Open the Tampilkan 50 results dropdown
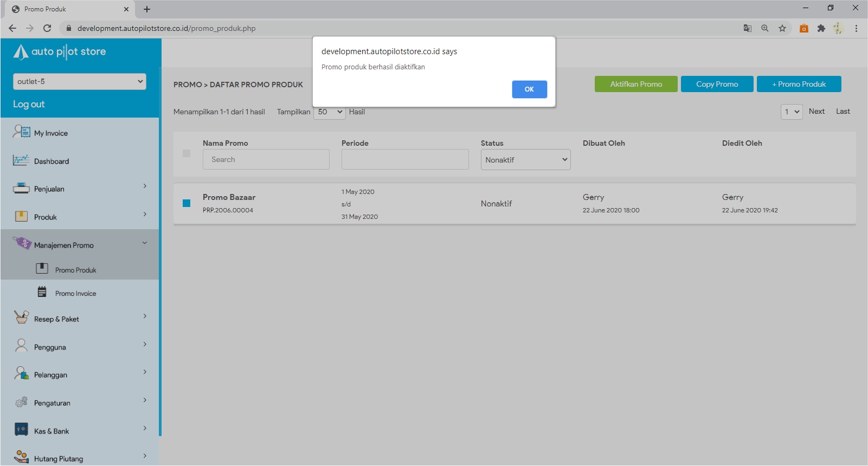Viewport: 868px width, 466px height. [329, 112]
